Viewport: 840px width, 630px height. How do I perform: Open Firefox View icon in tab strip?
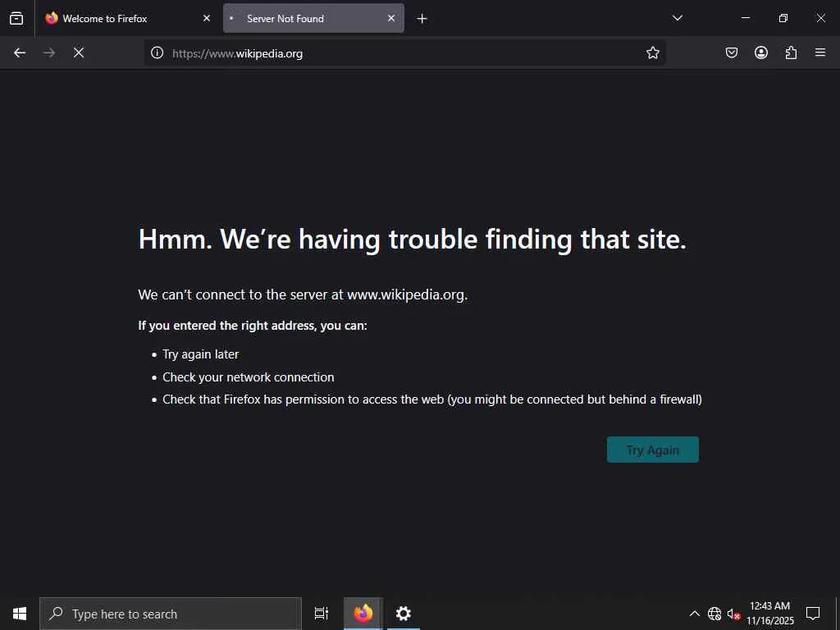(16, 18)
